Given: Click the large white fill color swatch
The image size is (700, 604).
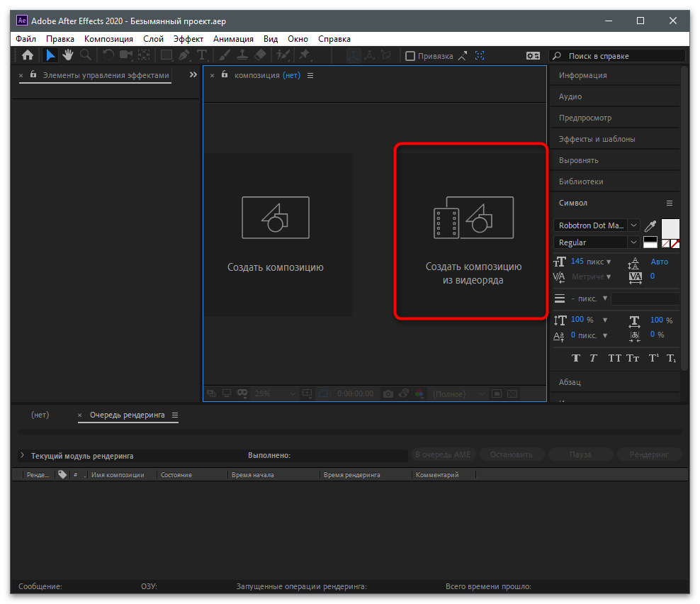Looking at the screenshot, I should click(x=670, y=228).
